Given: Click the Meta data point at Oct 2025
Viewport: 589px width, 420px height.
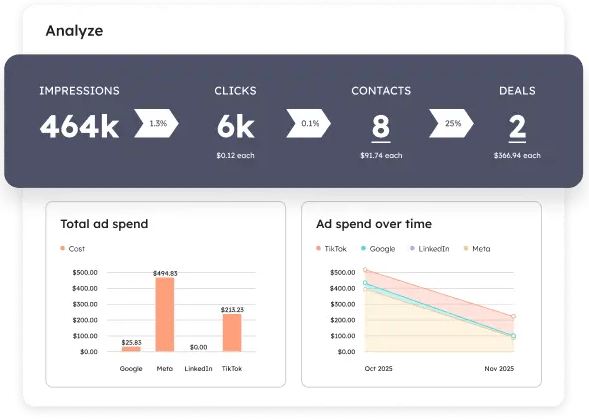Looking at the screenshot, I should pyautogui.click(x=365, y=289).
